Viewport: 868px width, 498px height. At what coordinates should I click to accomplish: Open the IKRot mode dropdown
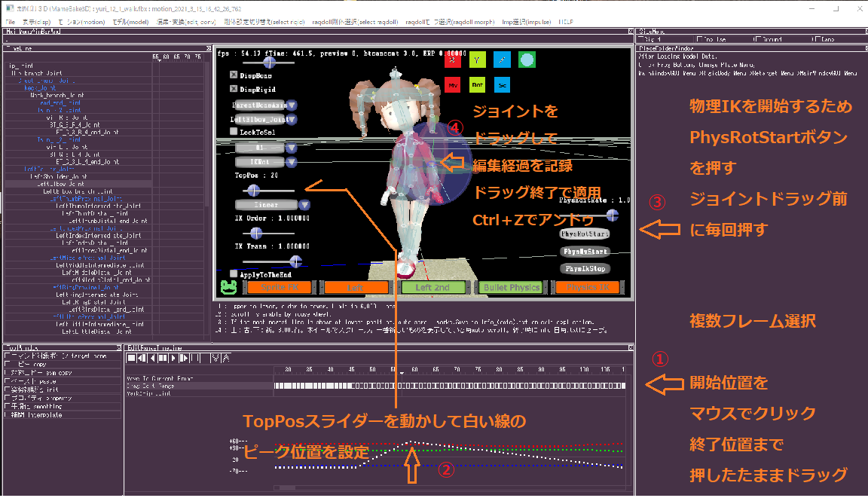292,161
